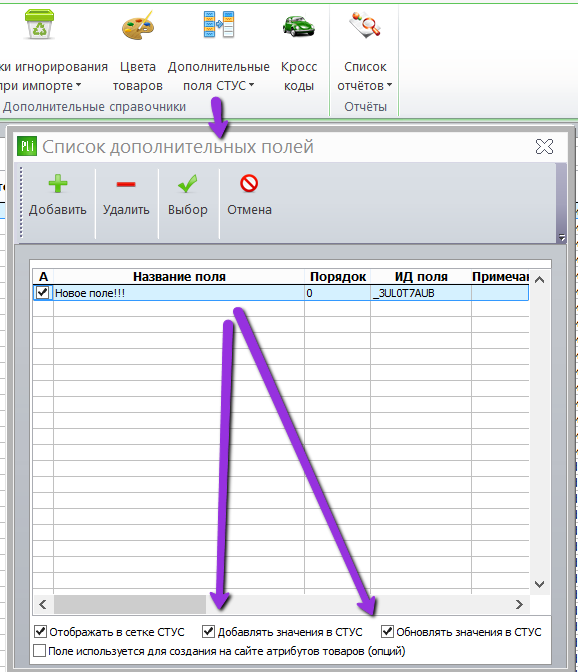Click the recycle bin ignore-on-import icon
This screenshot has height=672, width=578.
coord(39,24)
